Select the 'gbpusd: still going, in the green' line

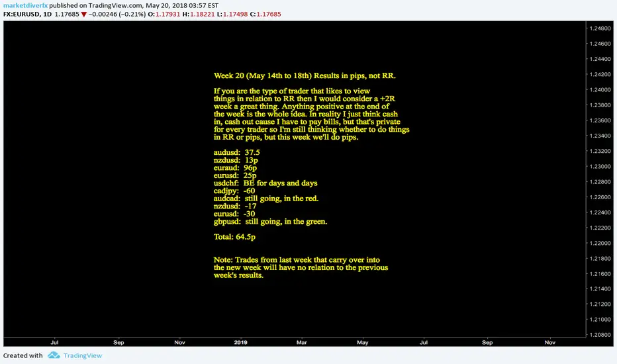tap(271, 222)
